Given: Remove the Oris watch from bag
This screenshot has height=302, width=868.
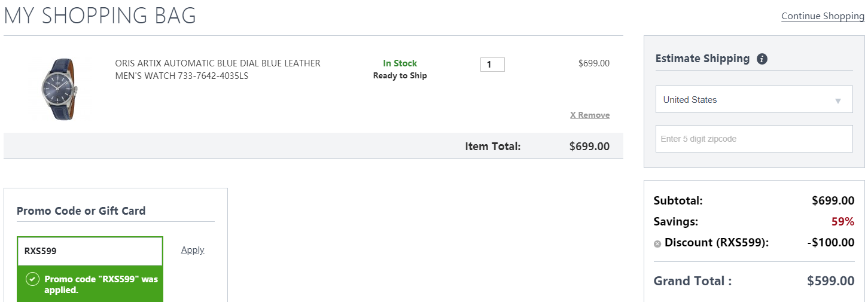Looking at the screenshot, I should 590,115.
